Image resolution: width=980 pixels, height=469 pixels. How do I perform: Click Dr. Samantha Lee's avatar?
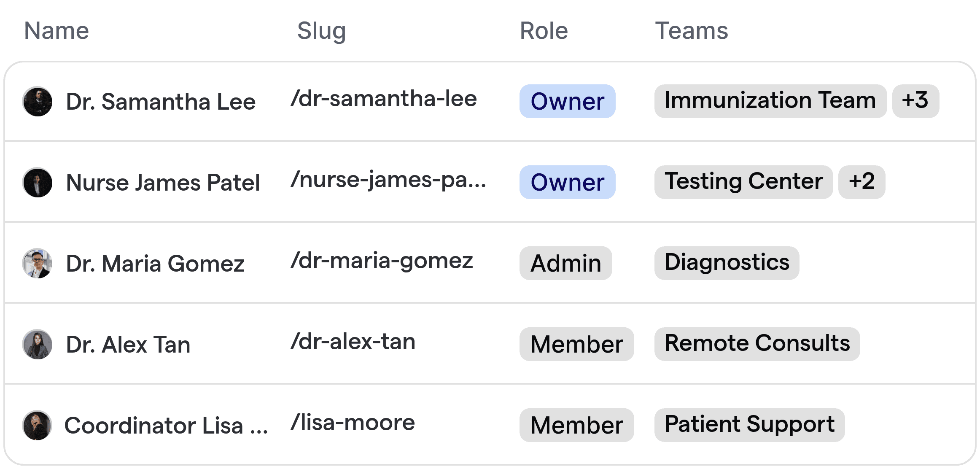[38, 102]
